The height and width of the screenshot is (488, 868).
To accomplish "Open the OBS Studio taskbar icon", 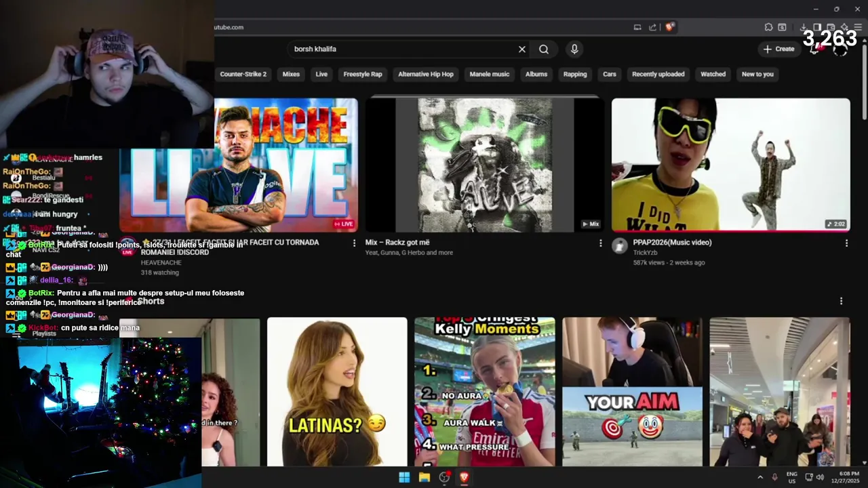I will tap(444, 477).
